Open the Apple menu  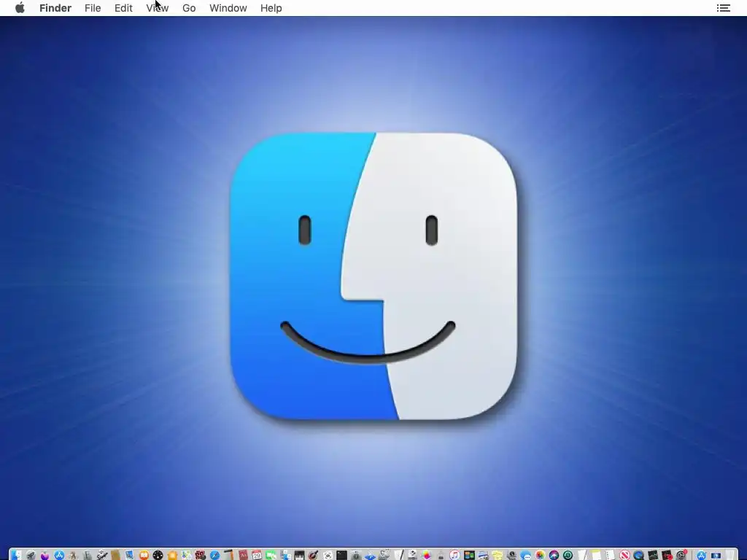coord(20,8)
